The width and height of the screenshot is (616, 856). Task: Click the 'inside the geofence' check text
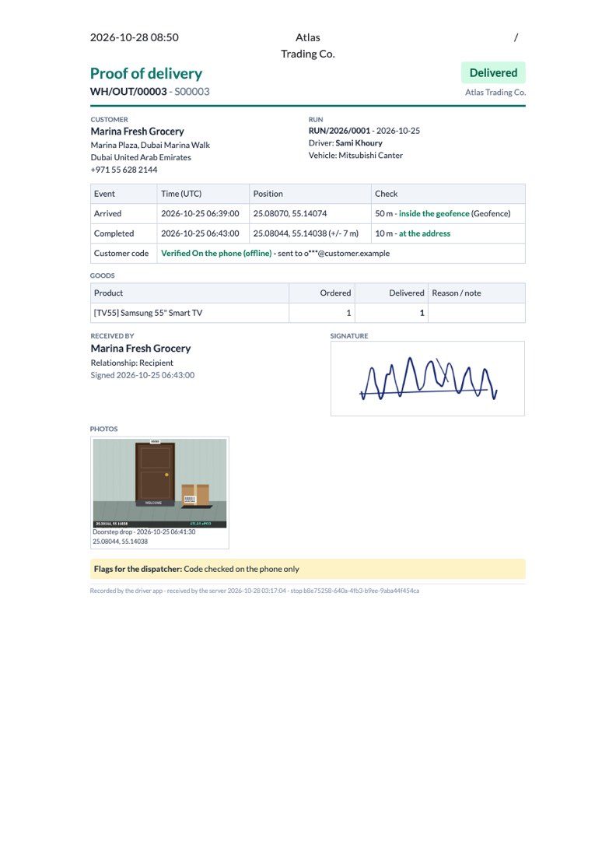coord(434,213)
